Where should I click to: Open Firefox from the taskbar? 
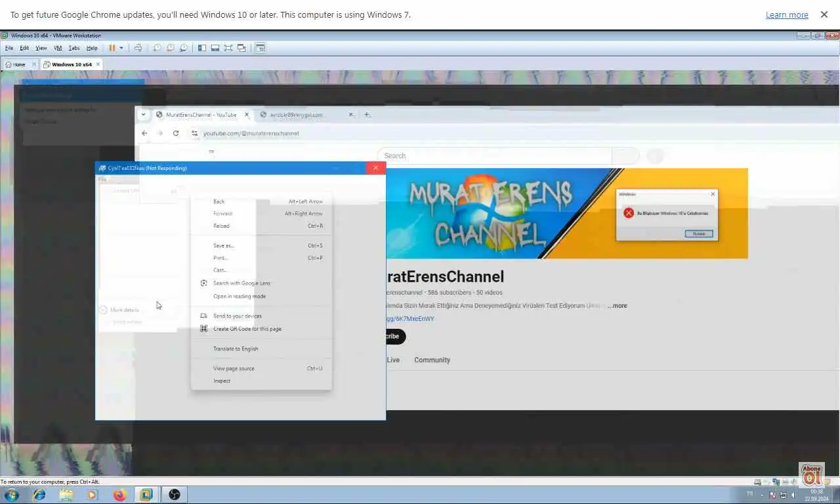[x=119, y=495]
